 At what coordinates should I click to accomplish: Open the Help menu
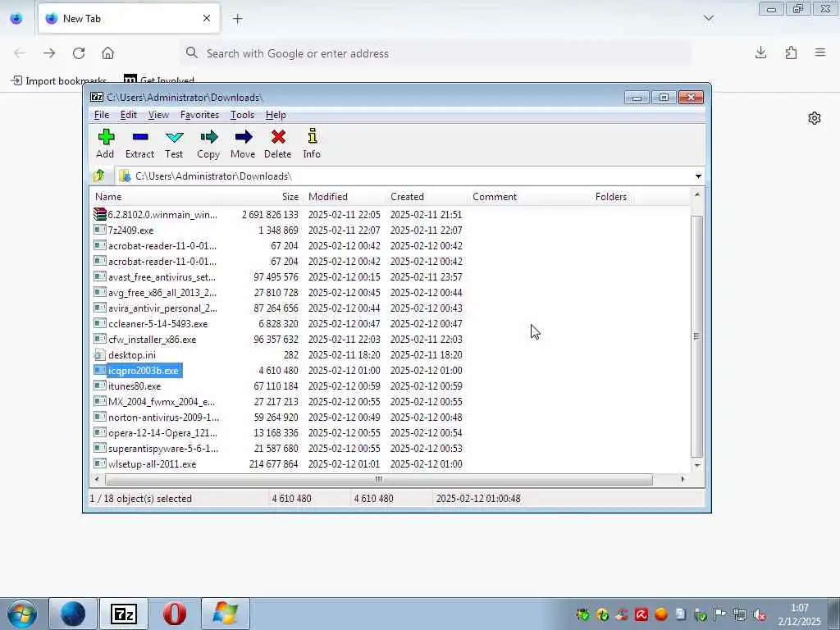[x=276, y=115]
